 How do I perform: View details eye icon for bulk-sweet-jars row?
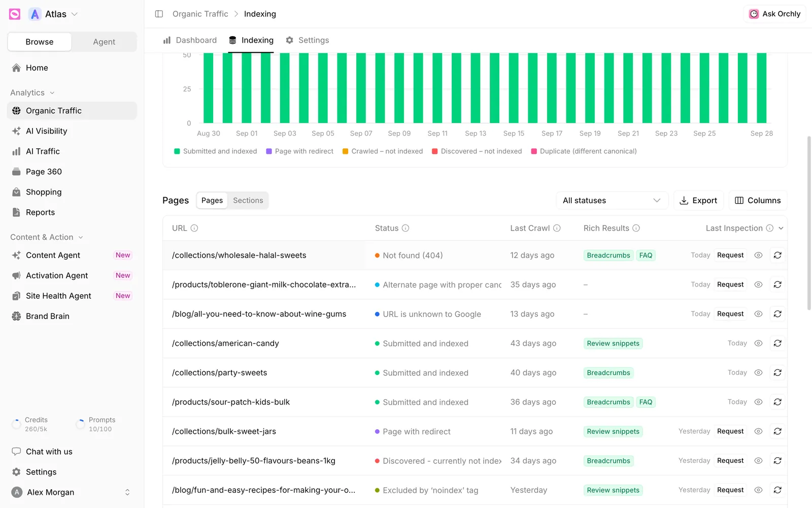pos(758,431)
